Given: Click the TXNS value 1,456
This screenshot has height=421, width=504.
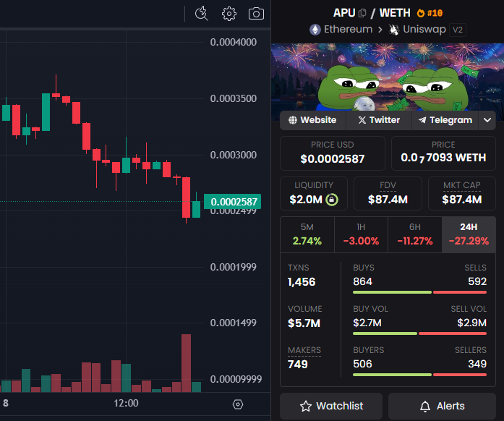Looking at the screenshot, I should coord(302,281).
